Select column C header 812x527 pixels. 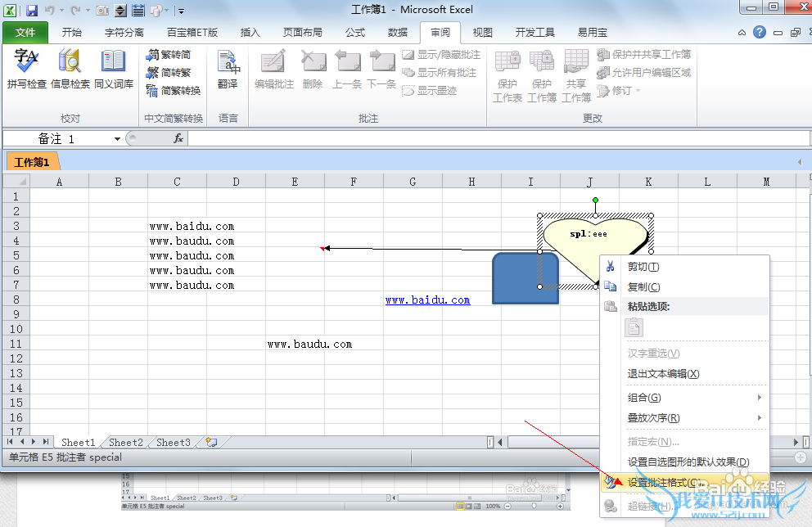tap(177, 182)
